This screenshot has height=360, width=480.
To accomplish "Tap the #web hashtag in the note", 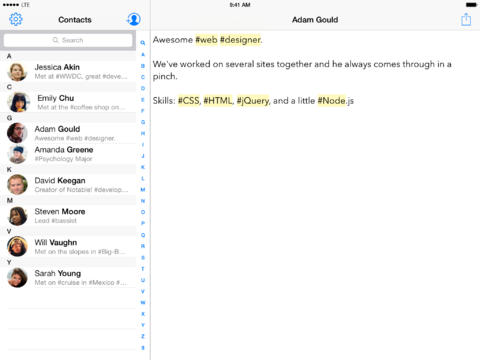I will (x=206, y=40).
